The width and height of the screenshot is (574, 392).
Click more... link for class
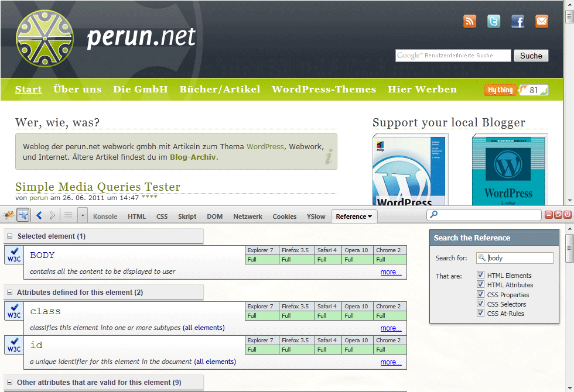pos(391,328)
